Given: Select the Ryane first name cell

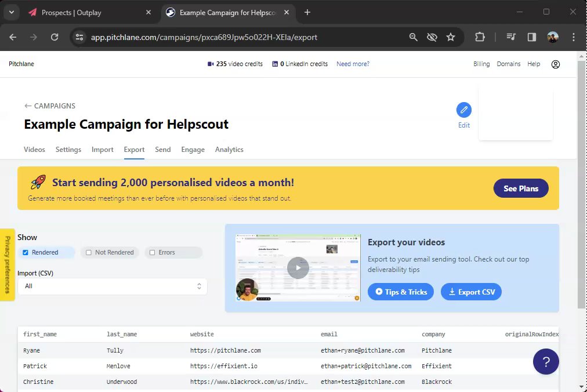Looking at the screenshot, I should 31,350.
